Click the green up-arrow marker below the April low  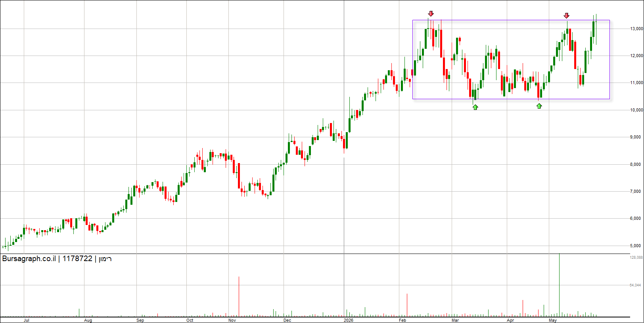coord(539,106)
